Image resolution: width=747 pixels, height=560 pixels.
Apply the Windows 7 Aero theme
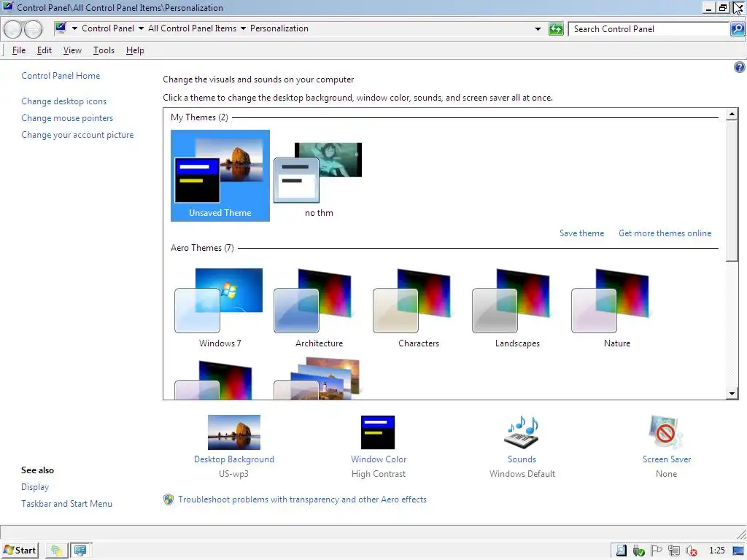pyautogui.click(x=219, y=308)
